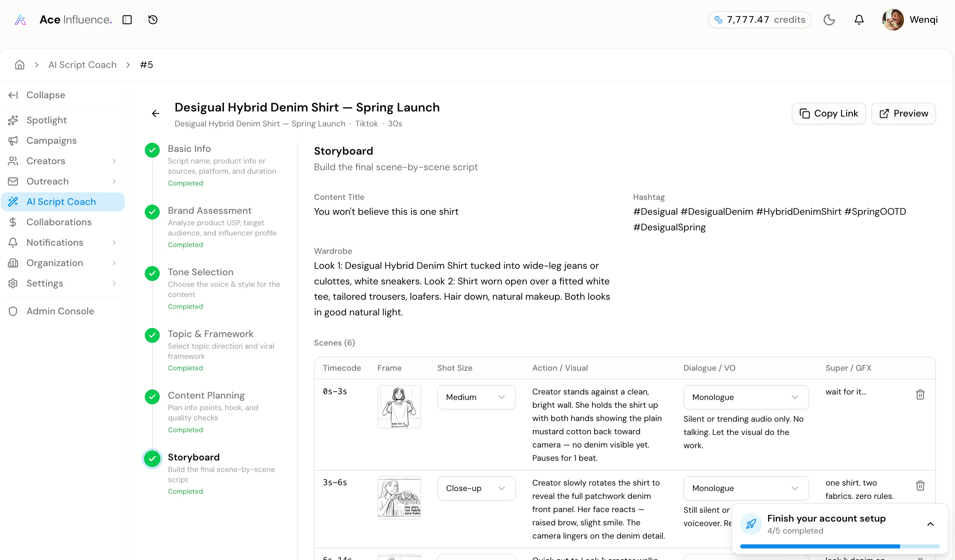Viewport: 955px width, 560px height.
Task: Open the 0s–3s frame sketch thumbnail
Action: click(x=399, y=407)
